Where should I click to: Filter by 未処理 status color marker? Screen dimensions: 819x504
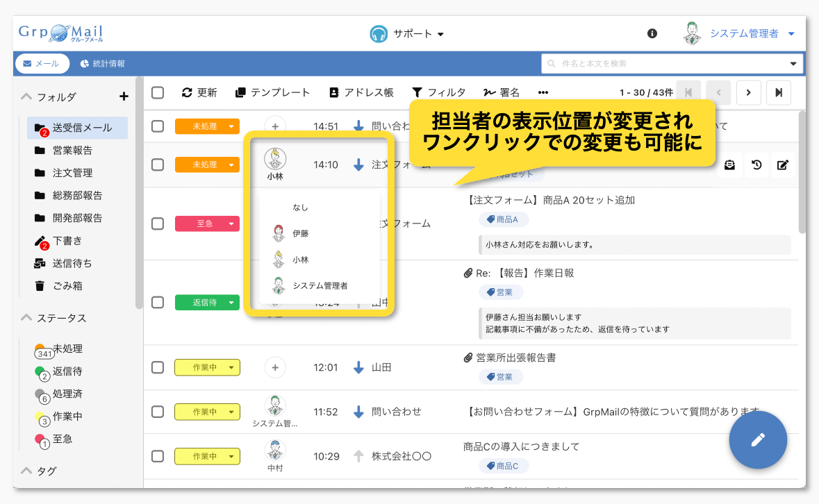pos(40,348)
